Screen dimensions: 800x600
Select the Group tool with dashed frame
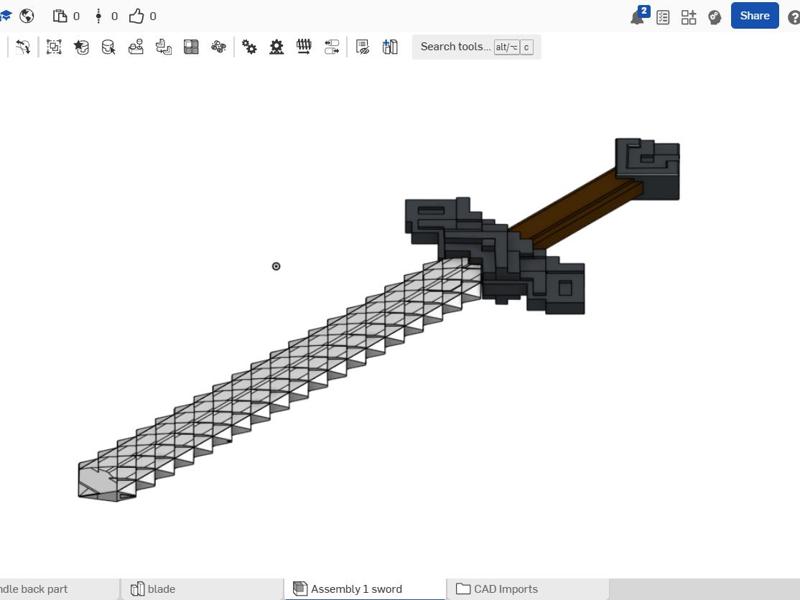click(54, 47)
